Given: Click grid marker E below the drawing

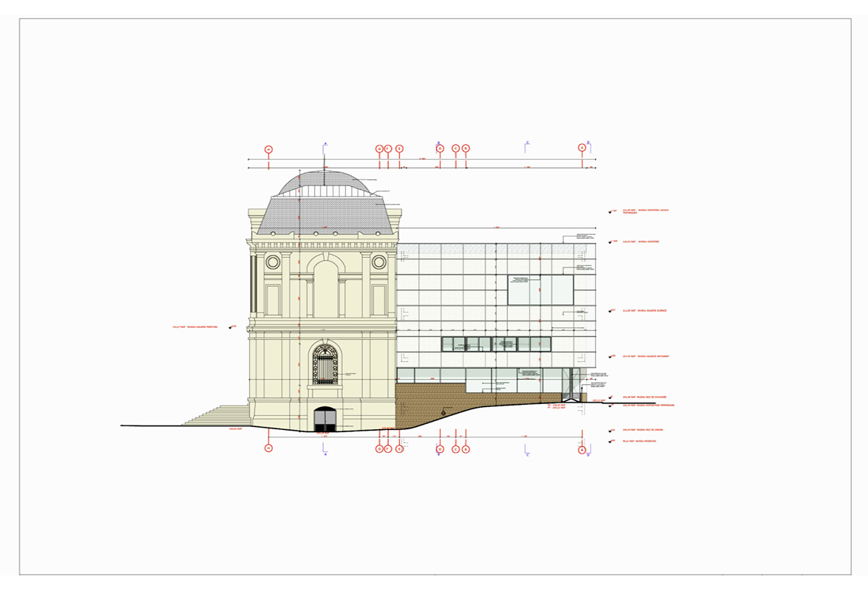Looking at the screenshot, I should pos(399,448).
